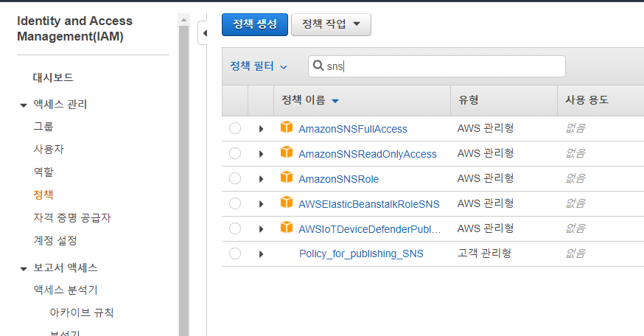Click the AmazonSNSReadOnlyAccess policy box icon
Viewport: 644px width, 336px height.
(287, 153)
